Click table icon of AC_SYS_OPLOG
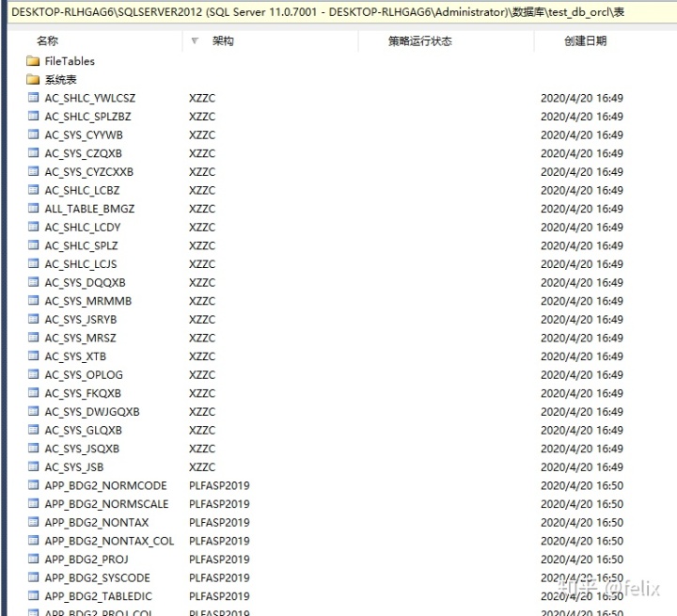The image size is (677, 616). 33,374
